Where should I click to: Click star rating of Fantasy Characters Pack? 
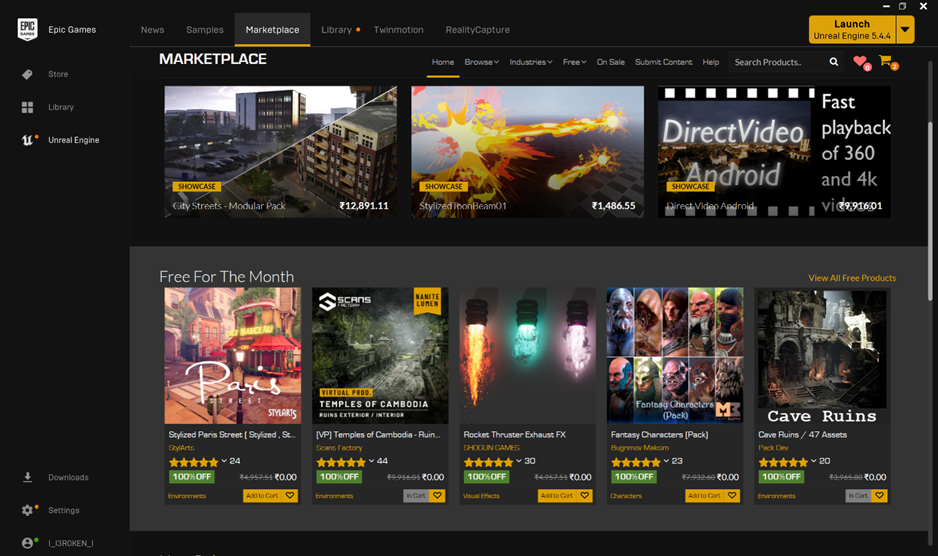pyautogui.click(x=636, y=462)
